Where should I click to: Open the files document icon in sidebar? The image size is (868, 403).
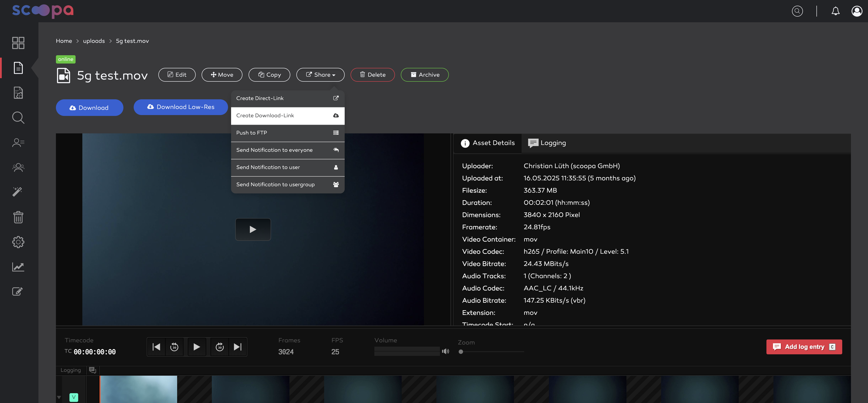click(x=18, y=68)
